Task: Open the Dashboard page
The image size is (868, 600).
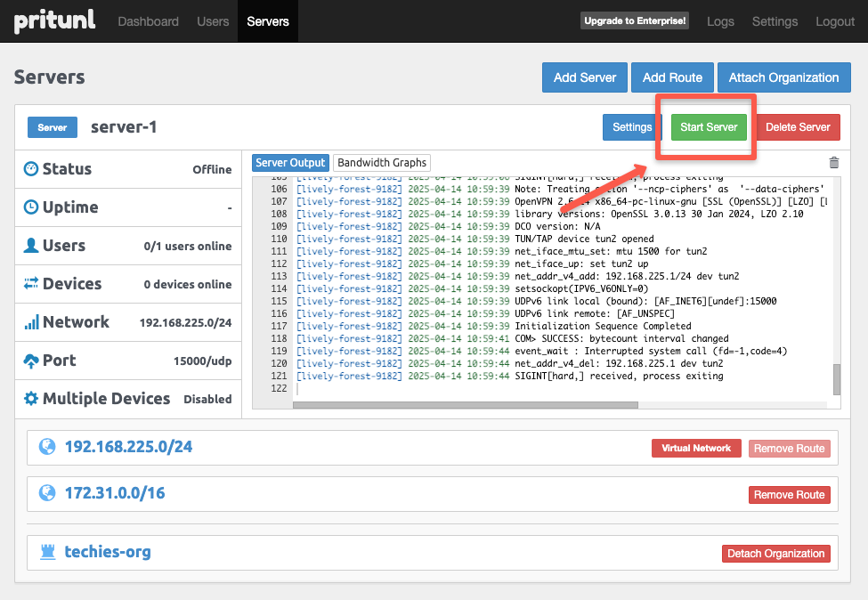Action: click(x=148, y=21)
